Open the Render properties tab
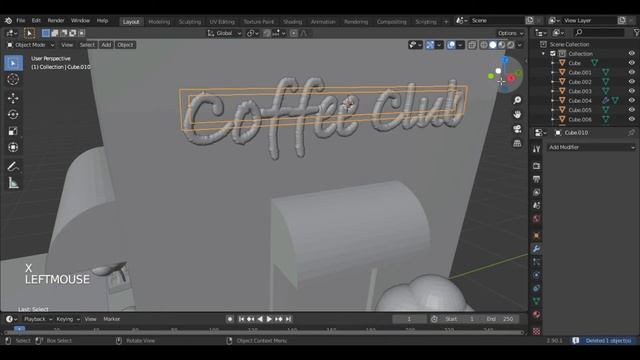Viewport: 640px width, 360px height. coord(536,166)
